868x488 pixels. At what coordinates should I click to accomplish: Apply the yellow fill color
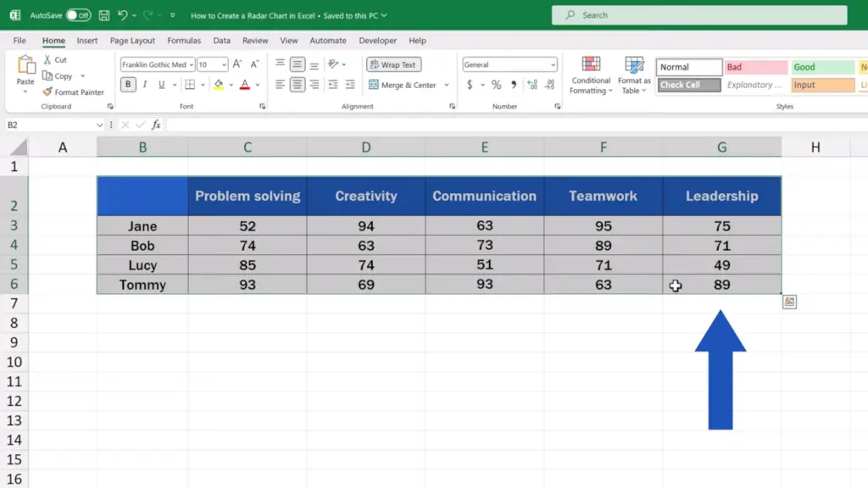(219, 85)
